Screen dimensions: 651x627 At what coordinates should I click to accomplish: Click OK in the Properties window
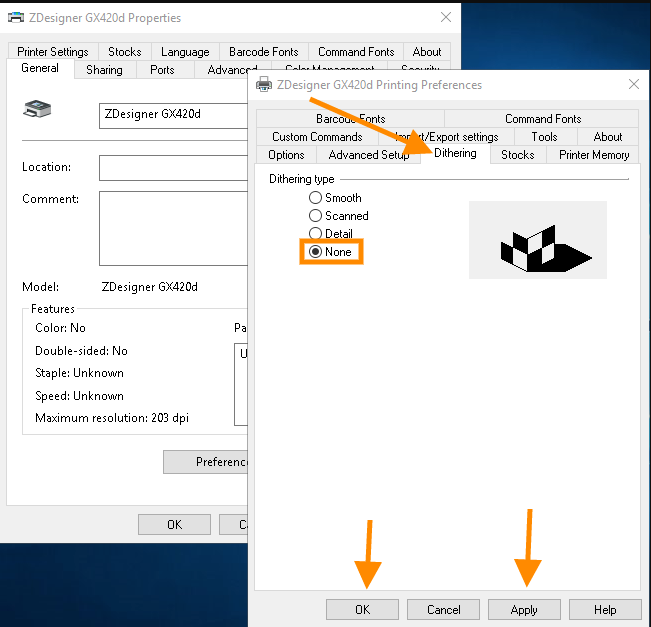(174, 524)
